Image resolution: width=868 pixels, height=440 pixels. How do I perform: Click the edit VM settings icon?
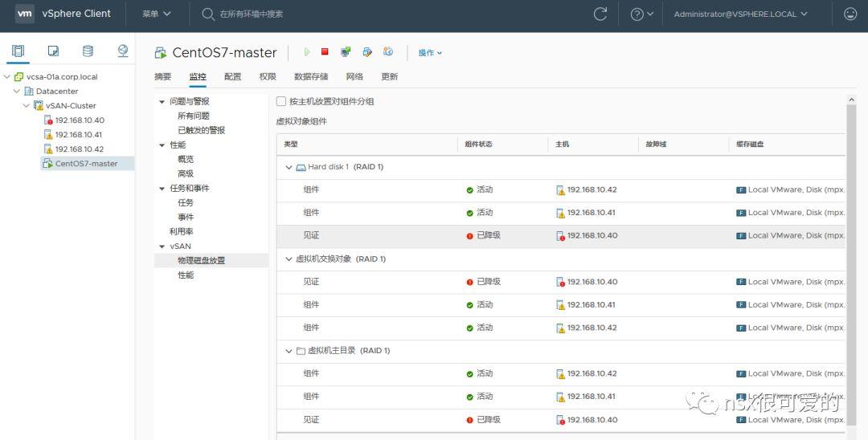367,52
